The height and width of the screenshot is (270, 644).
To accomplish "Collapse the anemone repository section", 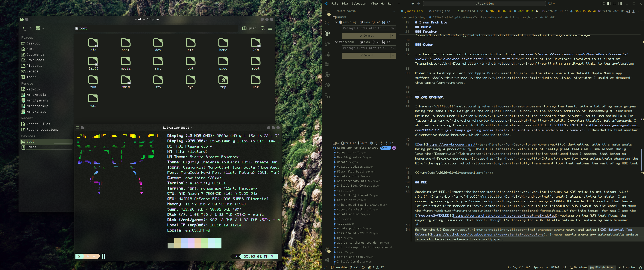I will [x=336, y=42].
